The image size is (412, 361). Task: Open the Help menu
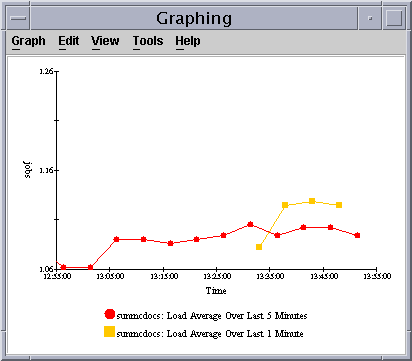click(188, 41)
